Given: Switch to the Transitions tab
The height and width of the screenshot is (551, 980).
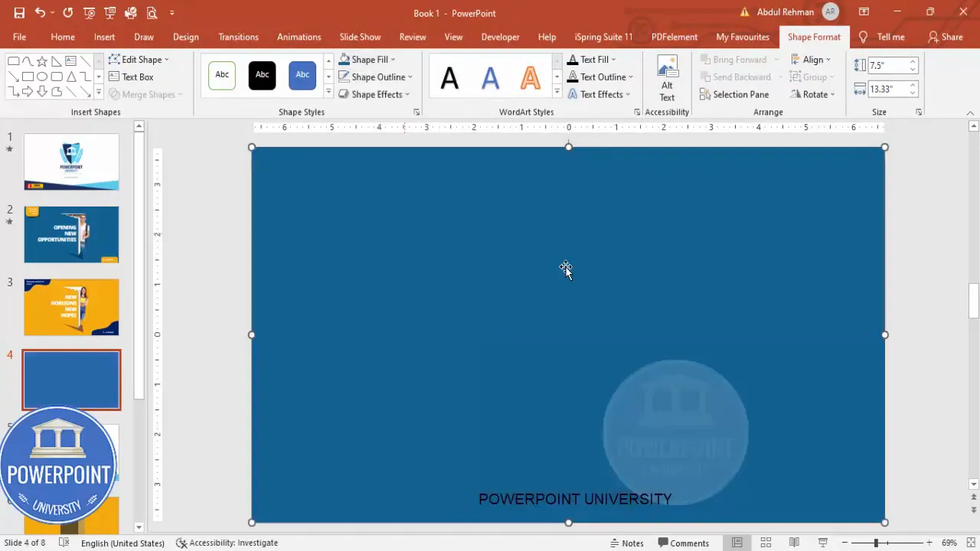Looking at the screenshot, I should click(238, 37).
